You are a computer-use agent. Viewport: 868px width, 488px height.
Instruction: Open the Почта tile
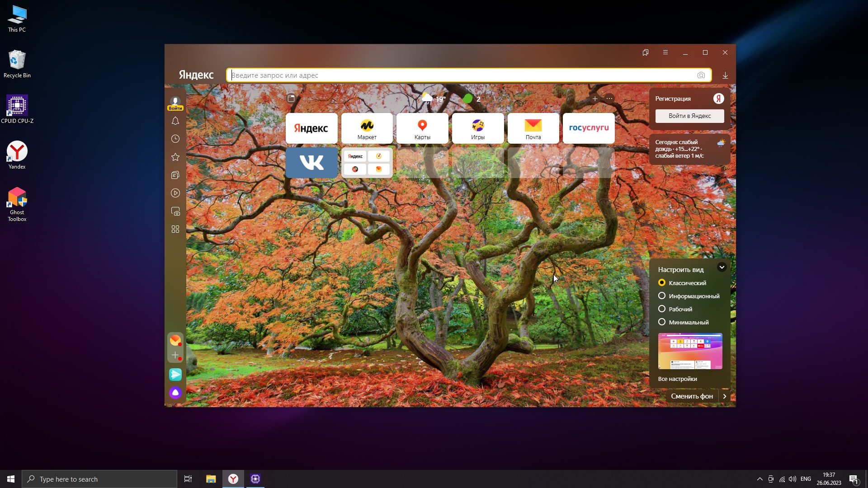pos(533,128)
